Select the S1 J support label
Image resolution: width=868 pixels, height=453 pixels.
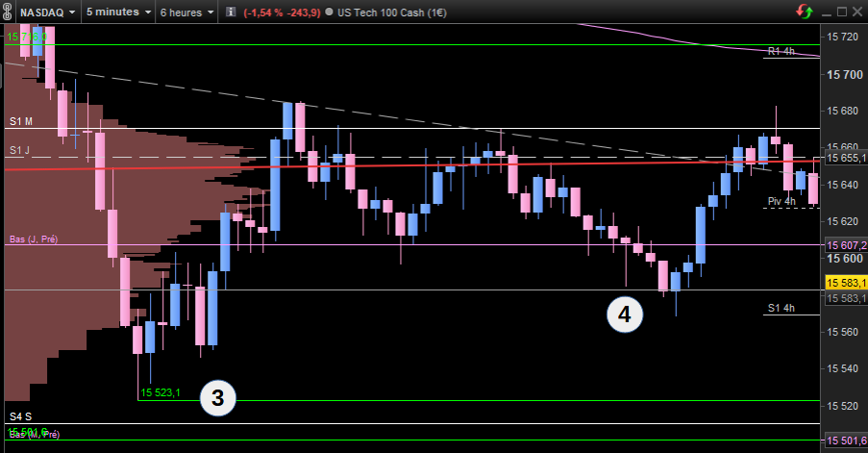[20, 150]
